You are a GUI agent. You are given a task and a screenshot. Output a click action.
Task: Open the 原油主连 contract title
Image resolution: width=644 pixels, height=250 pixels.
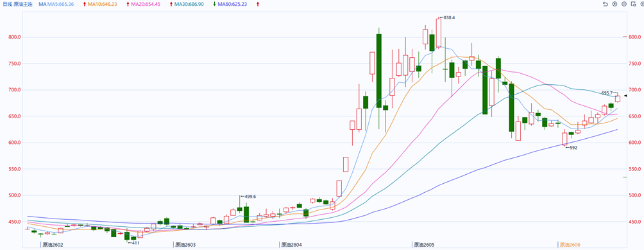(23, 4)
